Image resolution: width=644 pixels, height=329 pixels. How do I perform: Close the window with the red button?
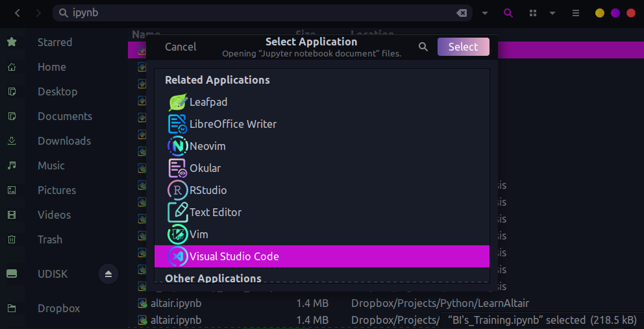[631, 13]
